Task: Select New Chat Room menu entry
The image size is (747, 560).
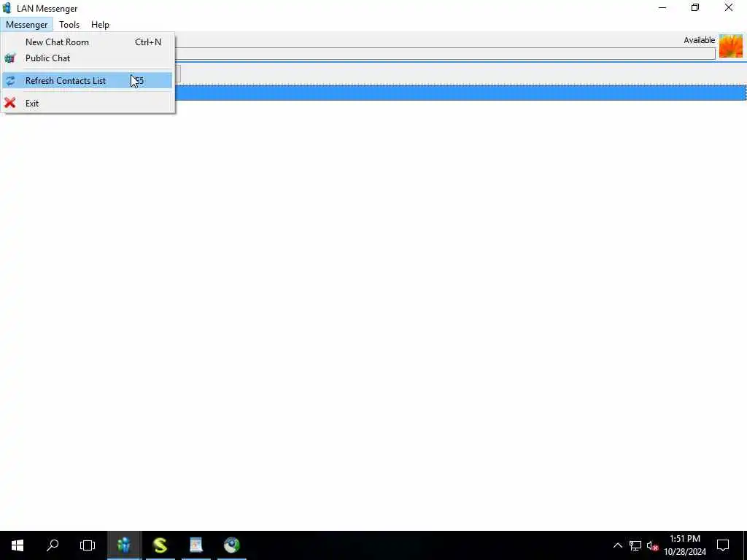Action: point(87,42)
